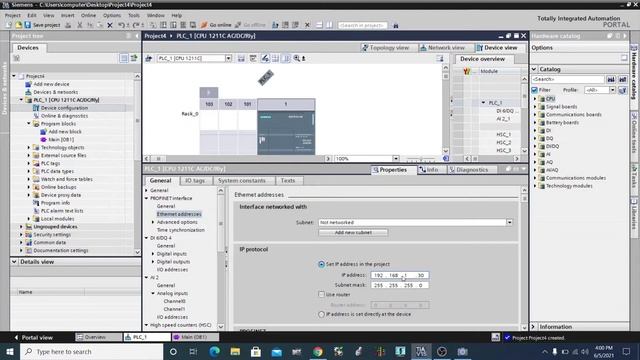The image size is (640, 360).
Task: Click the Print icon in the toolbar
Action: pyautogui.click(x=68, y=25)
